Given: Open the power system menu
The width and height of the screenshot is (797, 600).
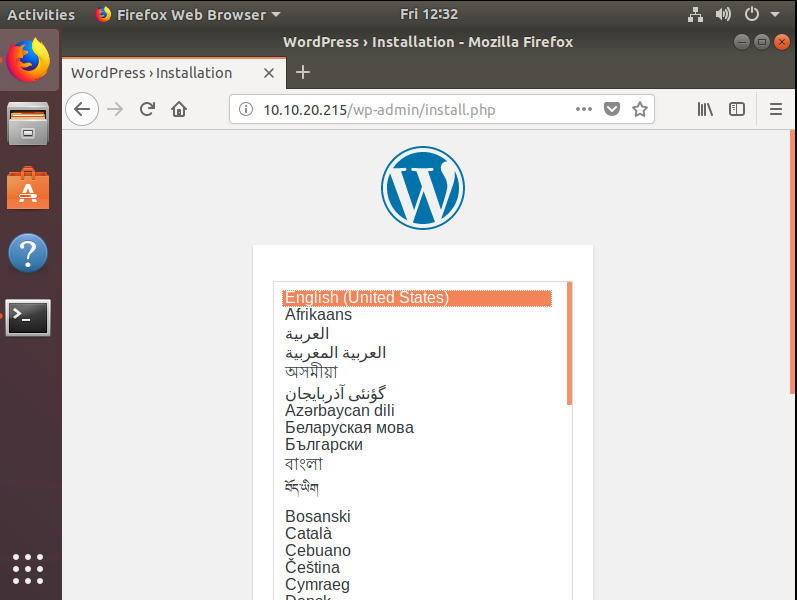Looking at the screenshot, I should coord(752,14).
